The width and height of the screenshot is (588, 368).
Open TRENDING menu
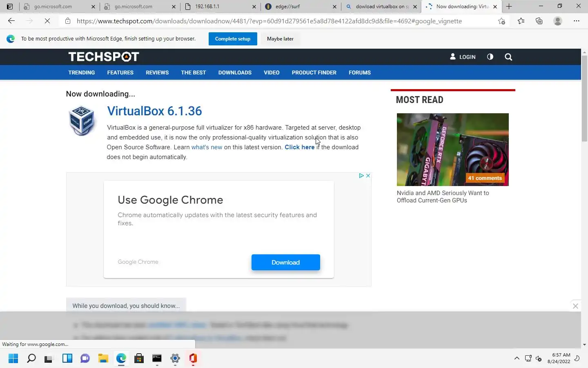(x=82, y=72)
